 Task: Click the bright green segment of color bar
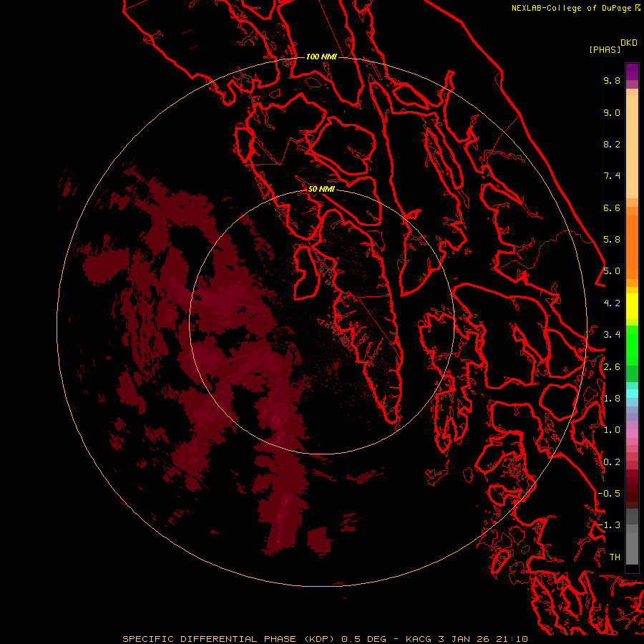pyautogui.click(x=632, y=346)
